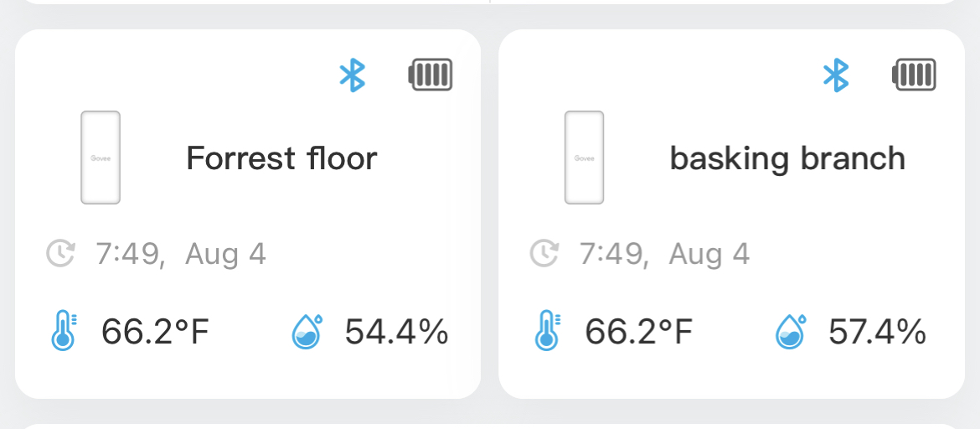
Task: Tap the humidity droplet icon on basking branch
Action: click(x=791, y=331)
